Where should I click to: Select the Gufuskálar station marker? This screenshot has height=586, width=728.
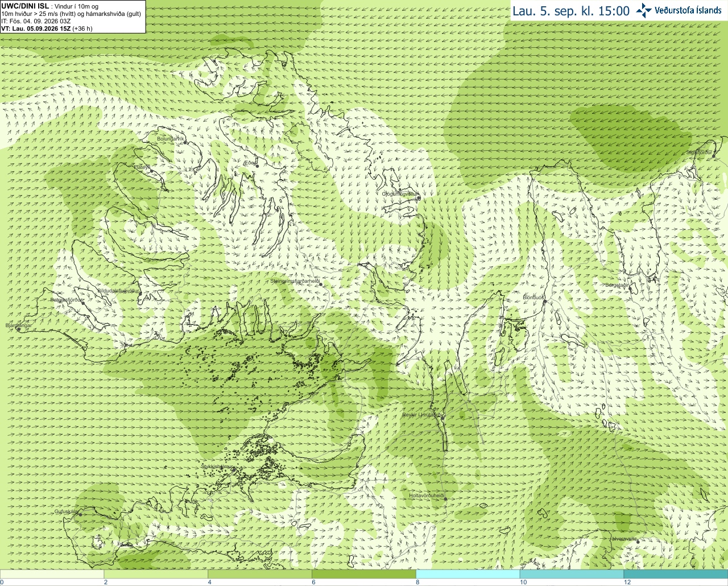coord(80,514)
